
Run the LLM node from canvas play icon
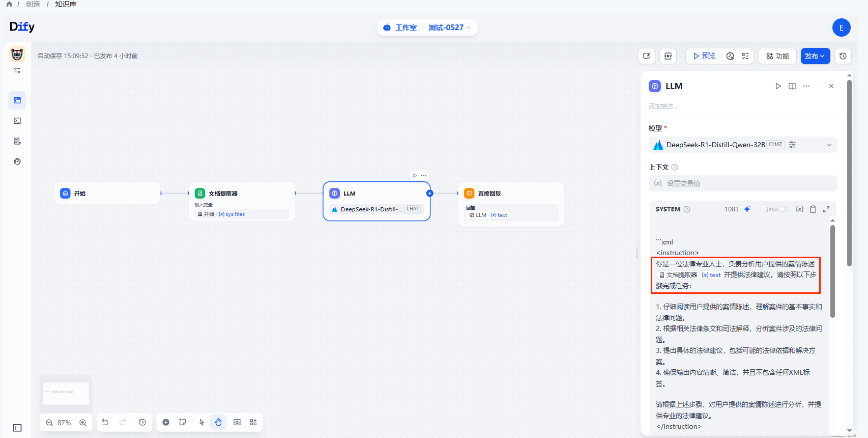[415, 175]
